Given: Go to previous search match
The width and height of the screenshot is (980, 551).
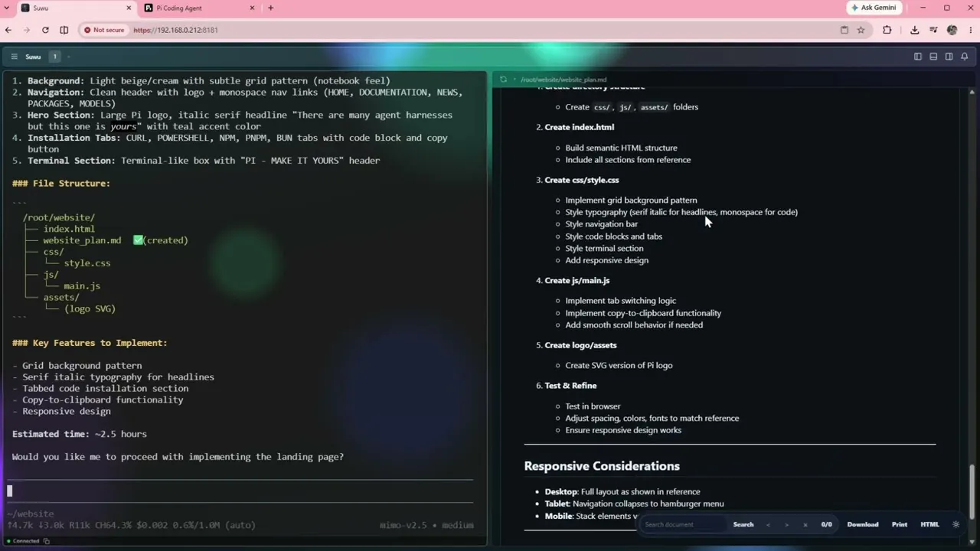Looking at the screenshot, I should (x=768, y=524).
